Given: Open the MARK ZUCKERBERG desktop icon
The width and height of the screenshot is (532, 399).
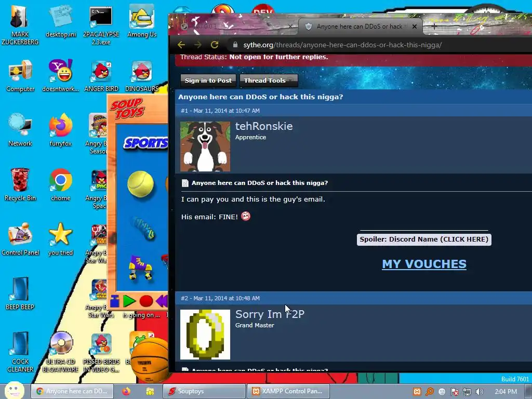Looking at the screenshot, I should [20, 24].
